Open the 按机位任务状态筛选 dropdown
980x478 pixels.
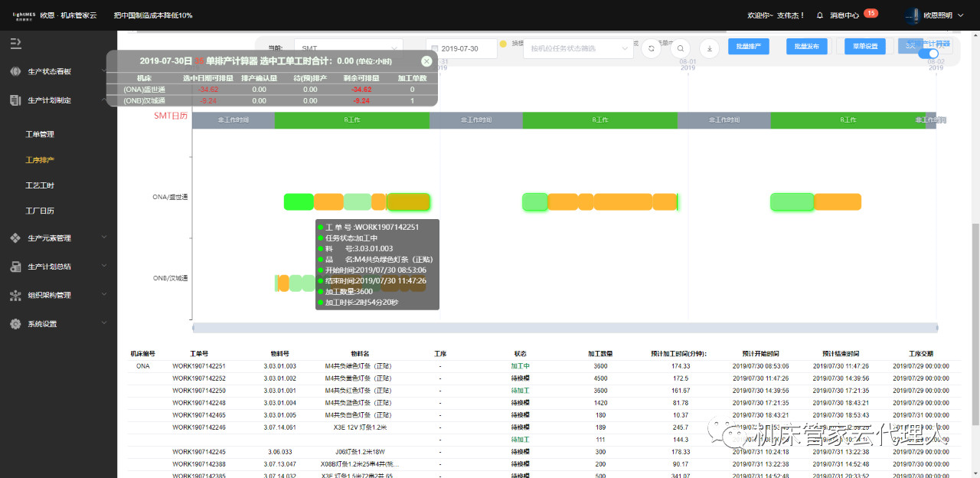click(578, 48)
